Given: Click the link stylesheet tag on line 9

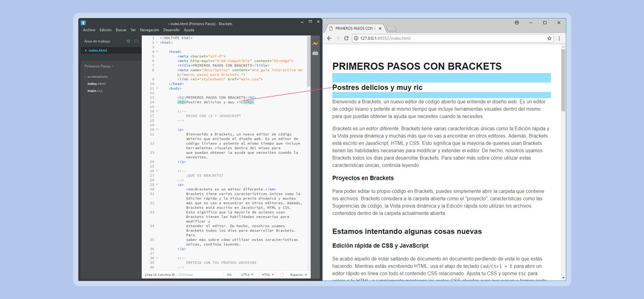Looking at the screenshot, I should (x=220, y=79).
